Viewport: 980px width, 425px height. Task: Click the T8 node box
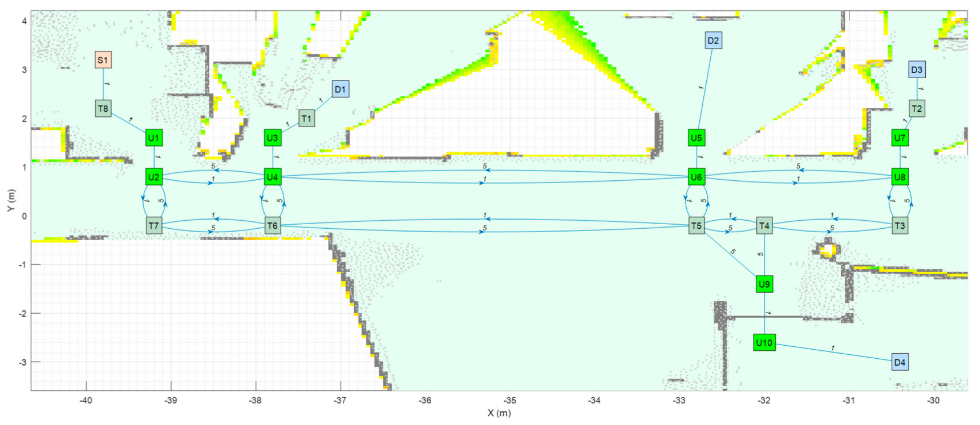tap(103, 108)
